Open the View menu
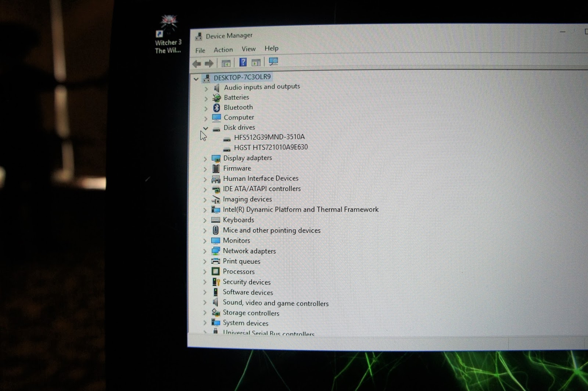 (x=248, y=49)
